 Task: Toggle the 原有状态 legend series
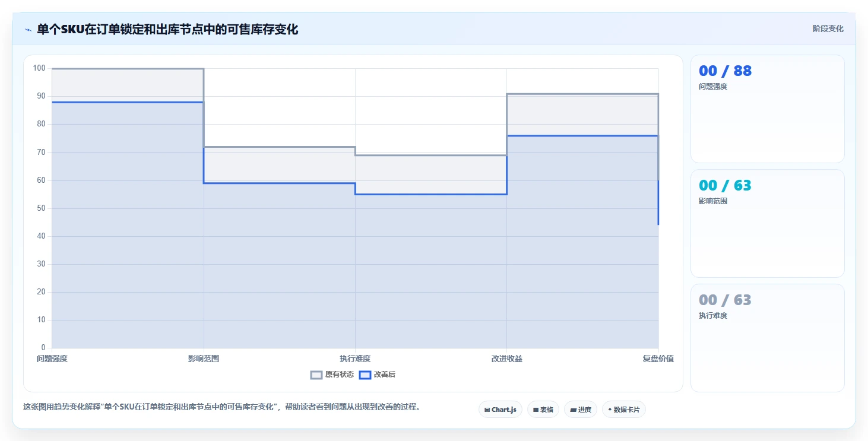(x=332, y=375)
